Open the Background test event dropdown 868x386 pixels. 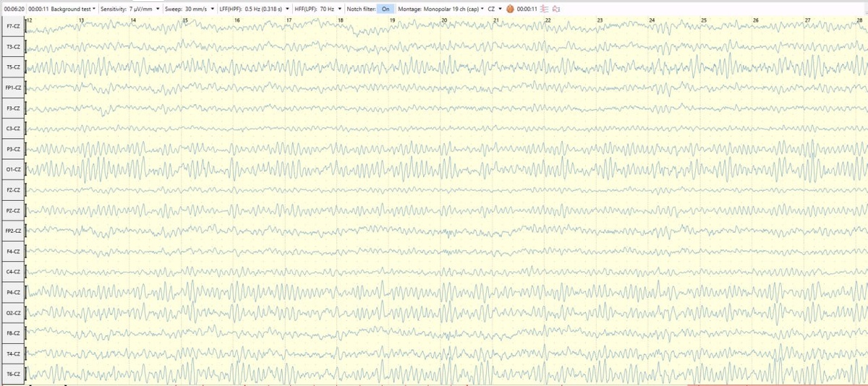(x=73, y=9)
